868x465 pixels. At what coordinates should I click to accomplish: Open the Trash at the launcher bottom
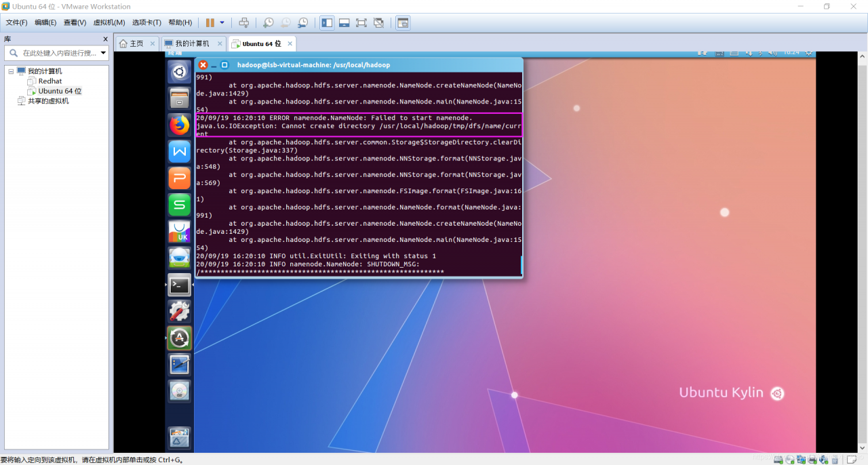(180, 438)
